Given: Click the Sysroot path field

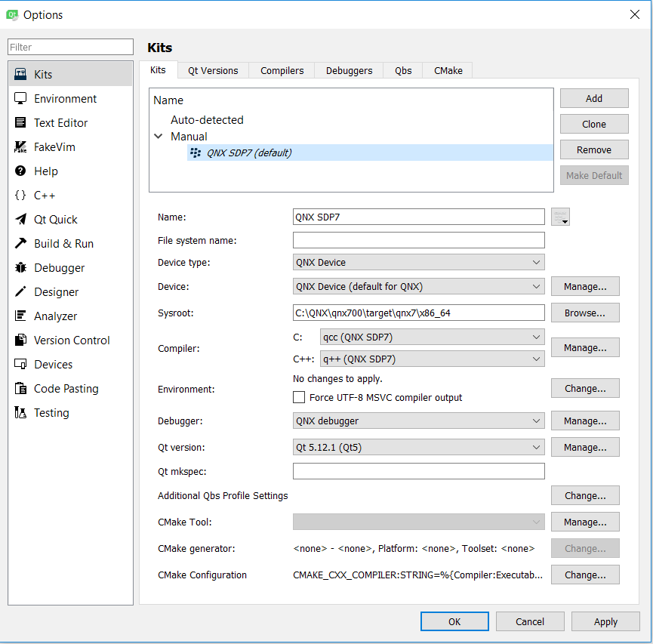Looking at the screenshot, I should tap(418, 313).
